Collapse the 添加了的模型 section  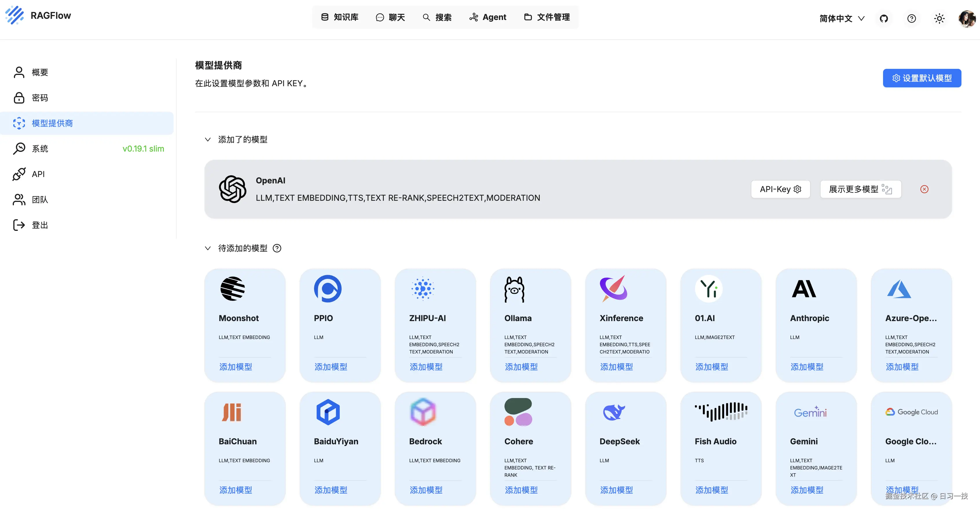(x=208, y=139)
